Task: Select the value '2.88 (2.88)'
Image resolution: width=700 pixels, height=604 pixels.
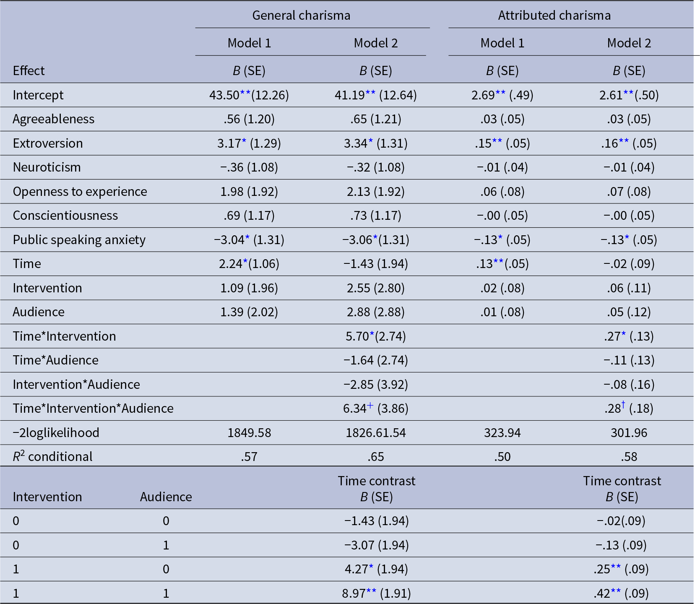Action: [376, 312]
